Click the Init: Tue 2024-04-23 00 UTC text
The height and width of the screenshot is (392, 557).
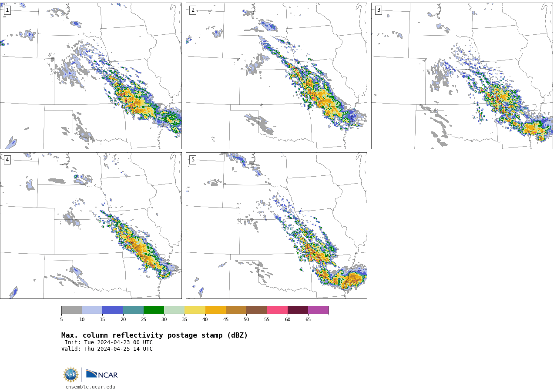tap(109, 342)
